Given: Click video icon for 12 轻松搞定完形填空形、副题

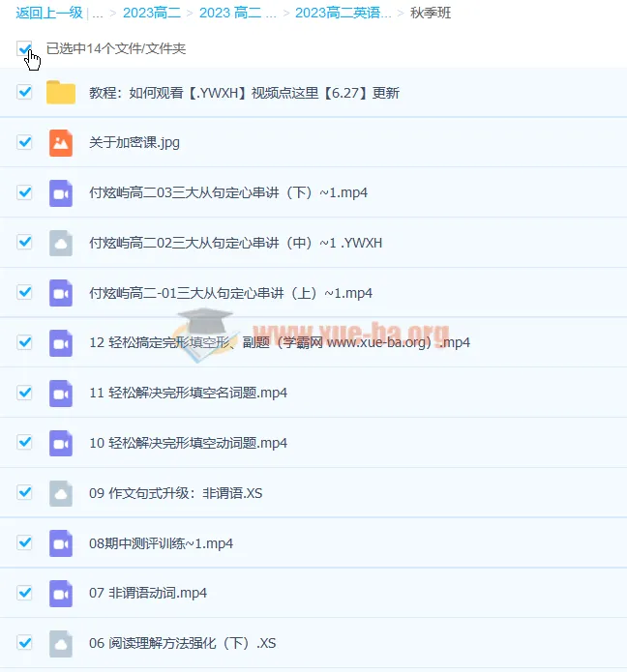Looking at the screenshot, I should 61,342.
